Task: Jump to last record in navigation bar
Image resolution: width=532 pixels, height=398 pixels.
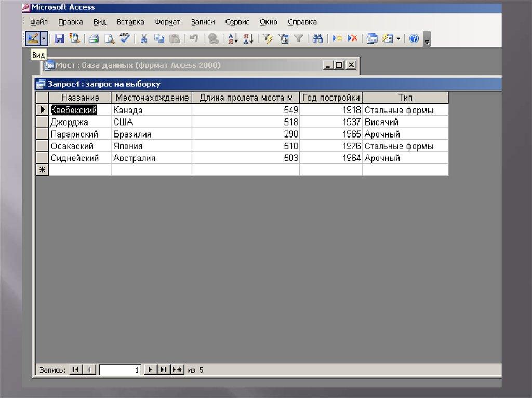Action: 164,370
